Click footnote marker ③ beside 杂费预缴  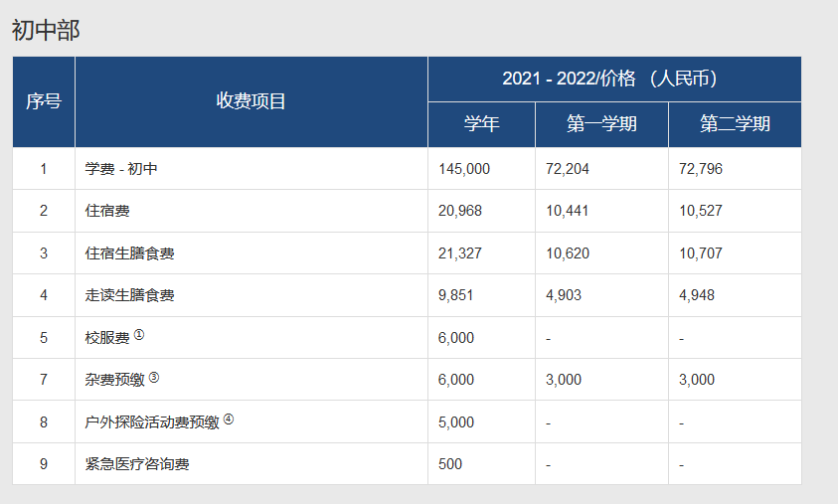tap(154, 378)
